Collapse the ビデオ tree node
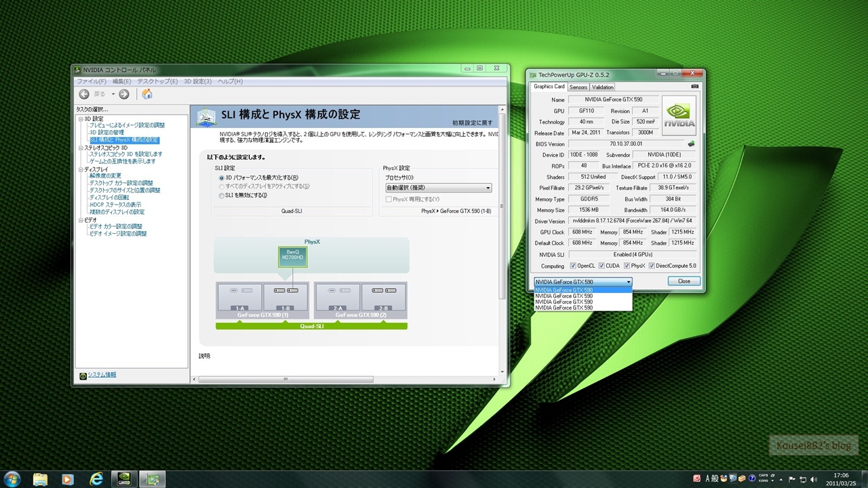Viewport: 868px width, 488px height. coord(80,220)
